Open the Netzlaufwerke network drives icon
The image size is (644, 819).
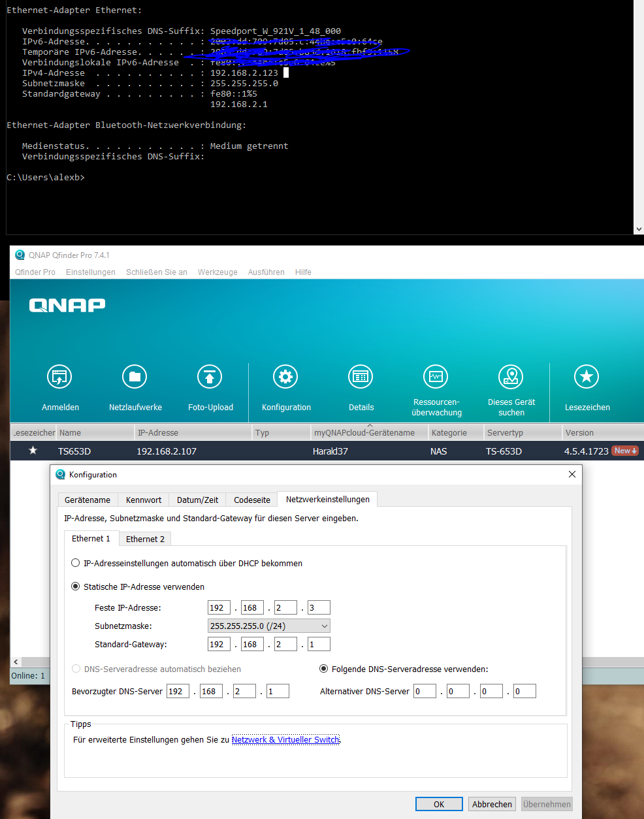pyautogui.click(x=135, y=377)
